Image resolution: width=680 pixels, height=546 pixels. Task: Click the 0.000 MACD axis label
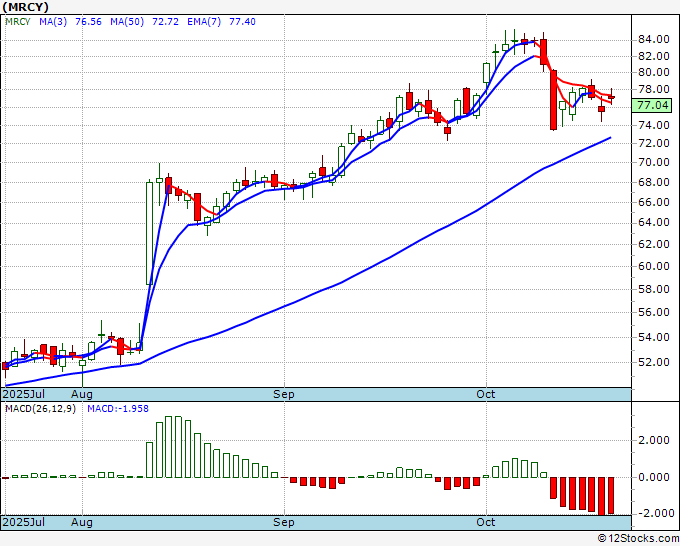(x=654, y=477)
